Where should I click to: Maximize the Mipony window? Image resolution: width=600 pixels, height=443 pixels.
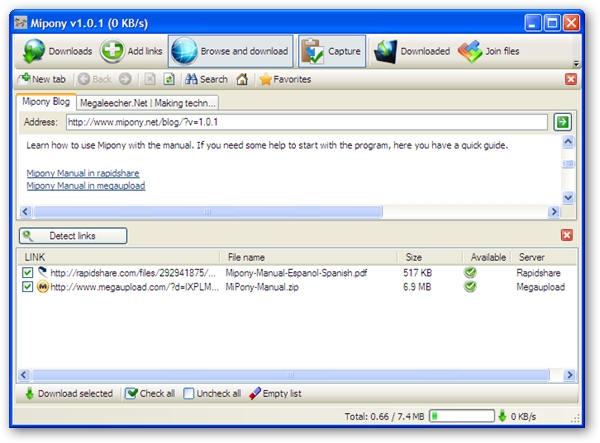tap(552, 23)
